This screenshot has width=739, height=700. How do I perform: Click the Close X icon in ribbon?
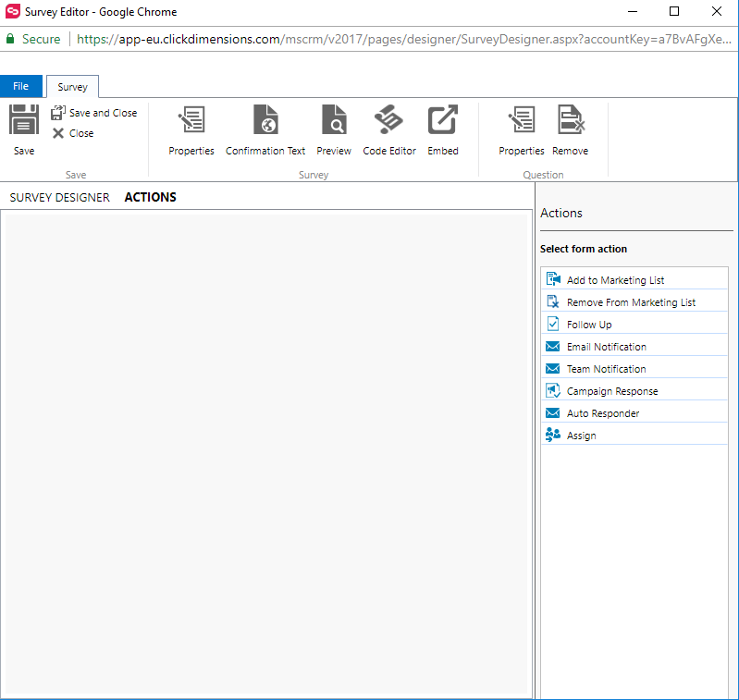[x=58, y=133]
